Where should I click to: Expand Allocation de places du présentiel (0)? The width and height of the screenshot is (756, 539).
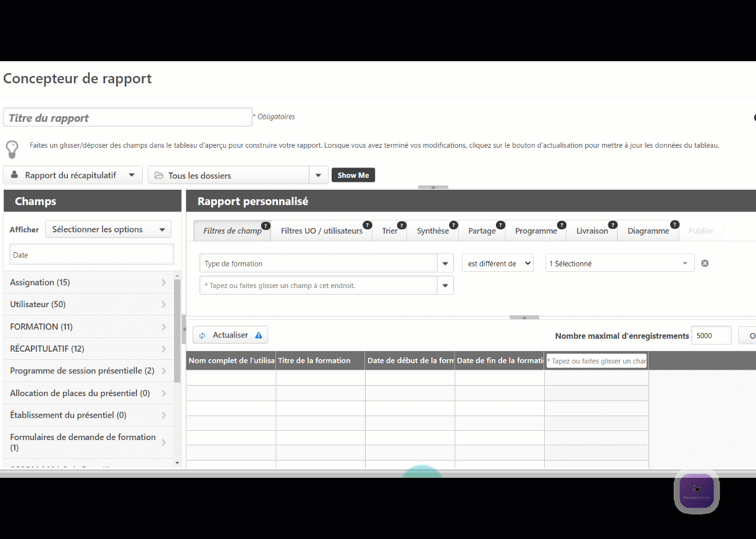click(88, 393)
